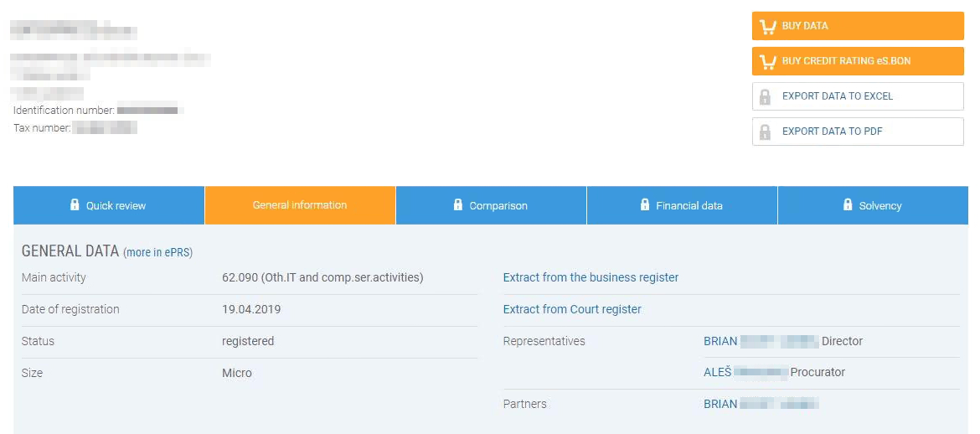The height and width of the screenshot is (434, 980).
Task: Click EXPORT DATA TO PDF button
Action: click(x=858, y=132)
